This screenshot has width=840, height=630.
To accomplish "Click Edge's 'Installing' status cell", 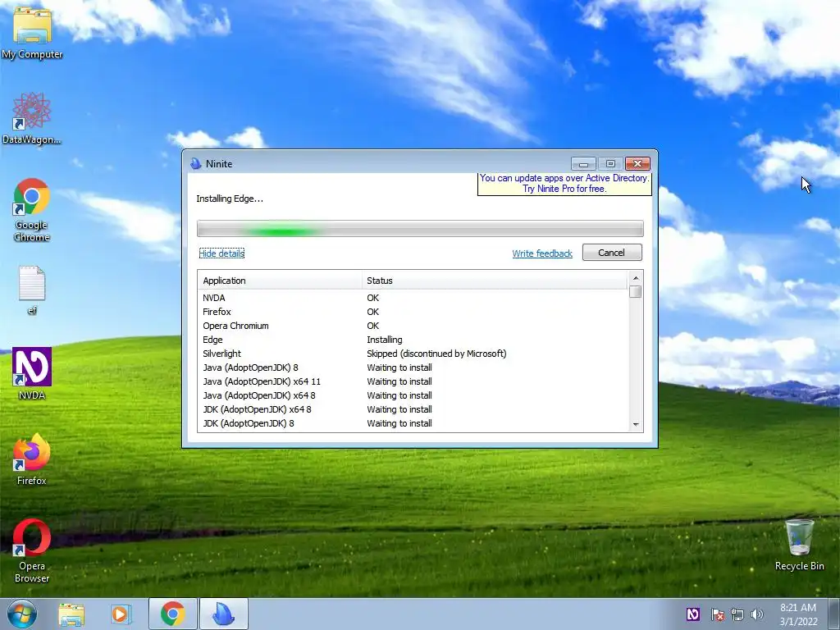I will coord(385,340).
